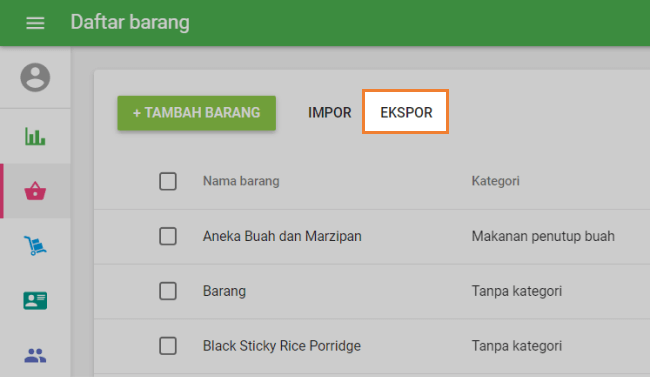Open the reports bar chart icon

click(35, 136)
